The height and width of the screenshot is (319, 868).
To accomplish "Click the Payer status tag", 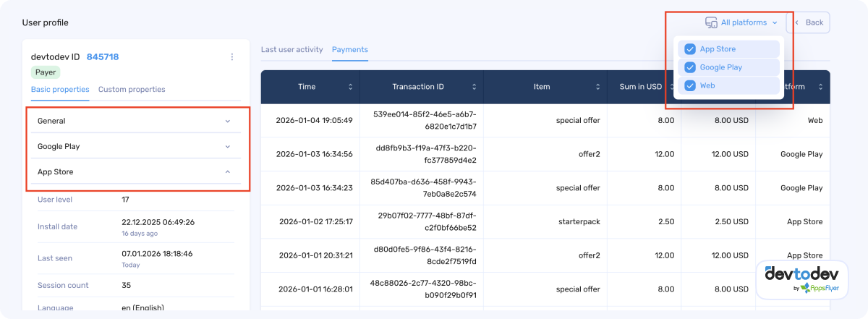I will pos(46,72).
